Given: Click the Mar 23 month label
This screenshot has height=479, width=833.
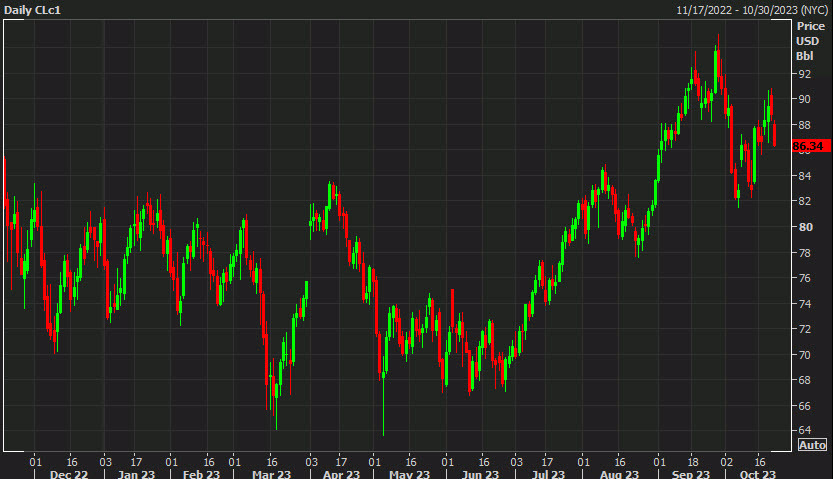Looking at the screenshot, I should point(271,474).
